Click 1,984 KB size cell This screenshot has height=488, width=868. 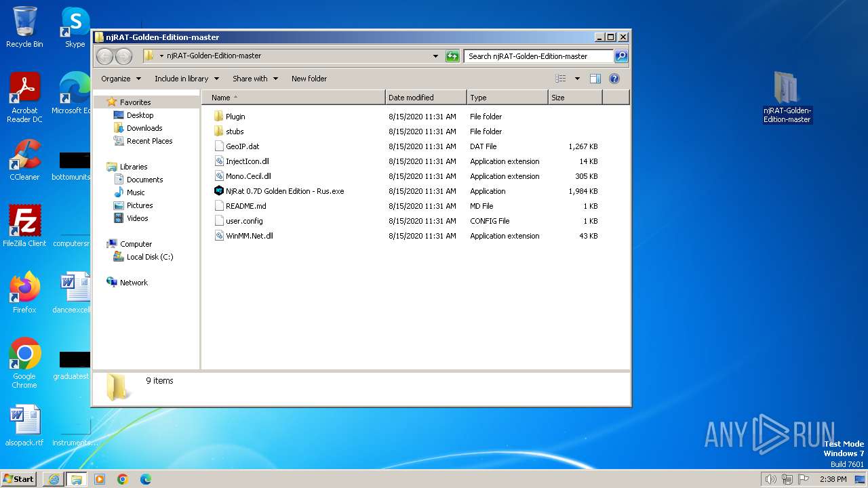583,191
